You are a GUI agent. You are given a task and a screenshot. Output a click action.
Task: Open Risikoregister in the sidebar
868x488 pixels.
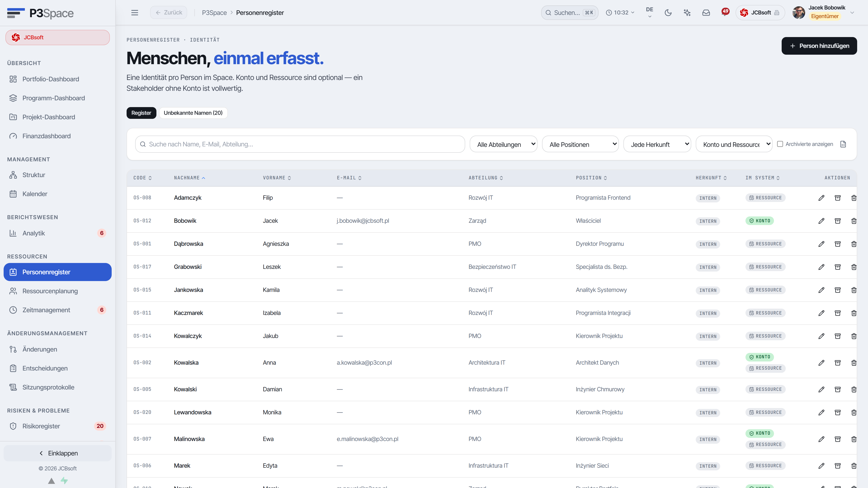(x=58, y=426)
